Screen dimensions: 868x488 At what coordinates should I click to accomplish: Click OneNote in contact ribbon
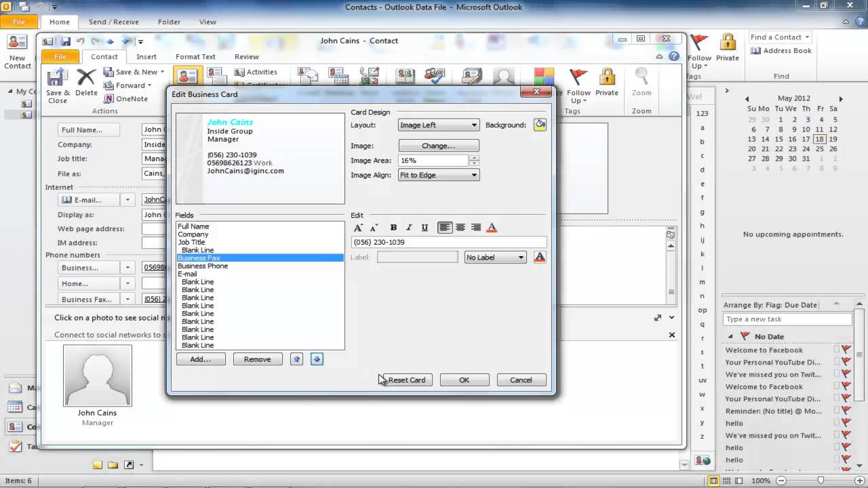coord(125,99)
